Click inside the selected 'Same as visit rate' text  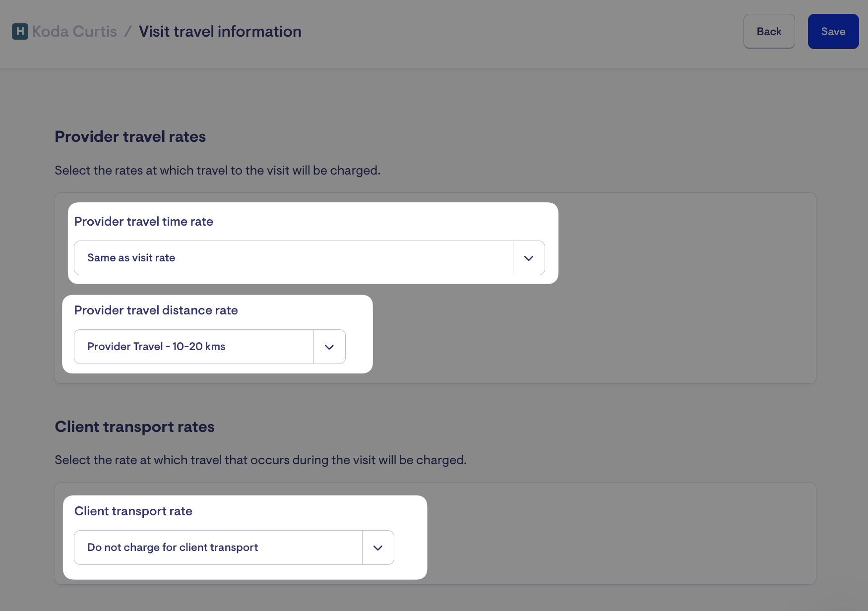point(131,258)
